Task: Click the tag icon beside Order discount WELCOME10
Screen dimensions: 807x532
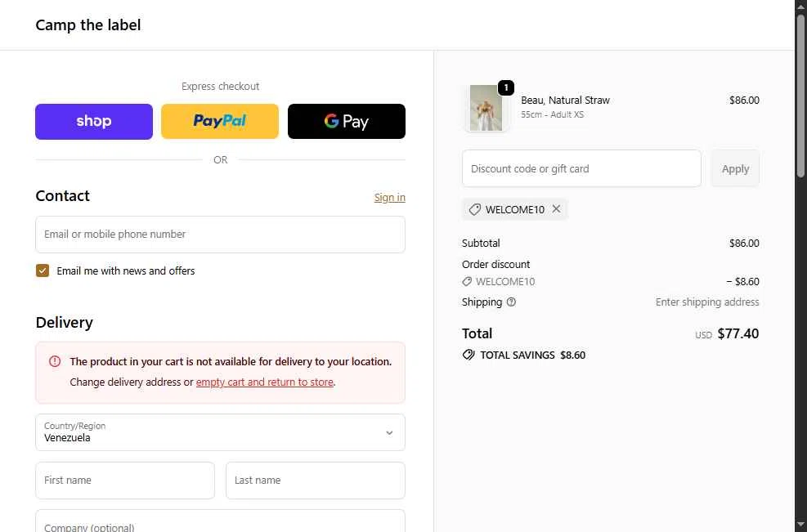Action: [467, 281]
